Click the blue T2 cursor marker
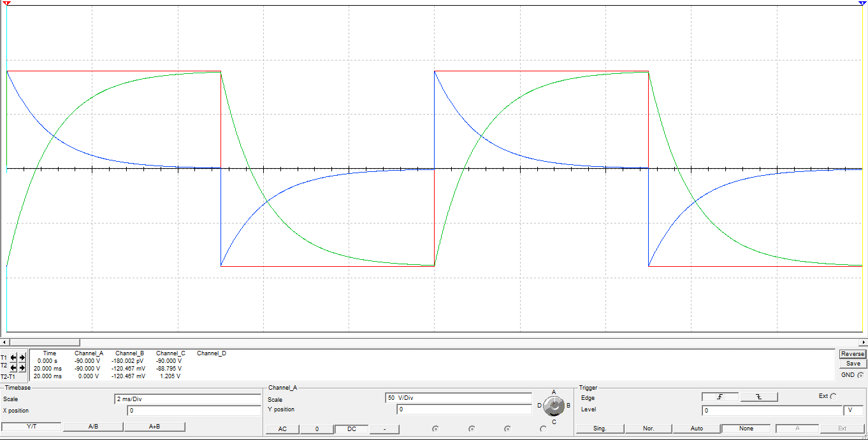 pos(862,3)
